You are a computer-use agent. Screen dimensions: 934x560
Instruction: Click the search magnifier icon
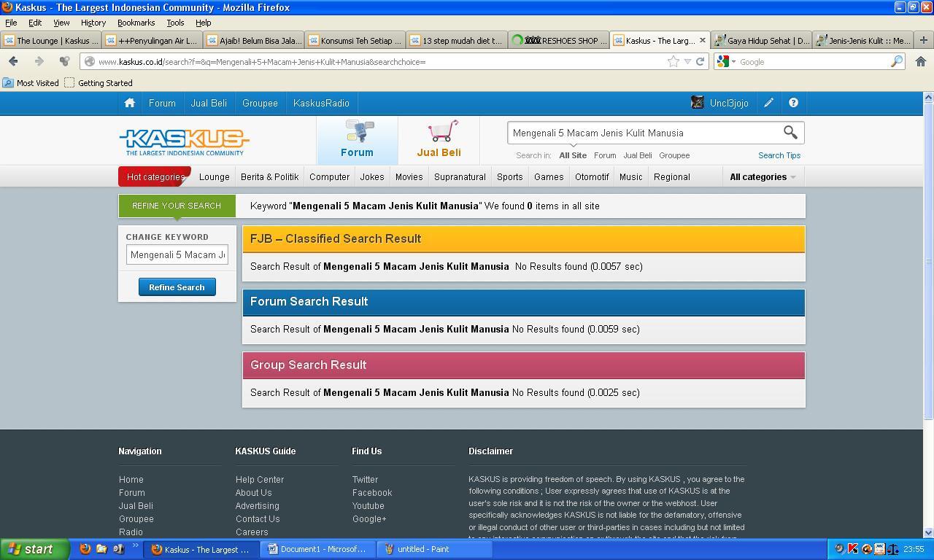(790, 132)
